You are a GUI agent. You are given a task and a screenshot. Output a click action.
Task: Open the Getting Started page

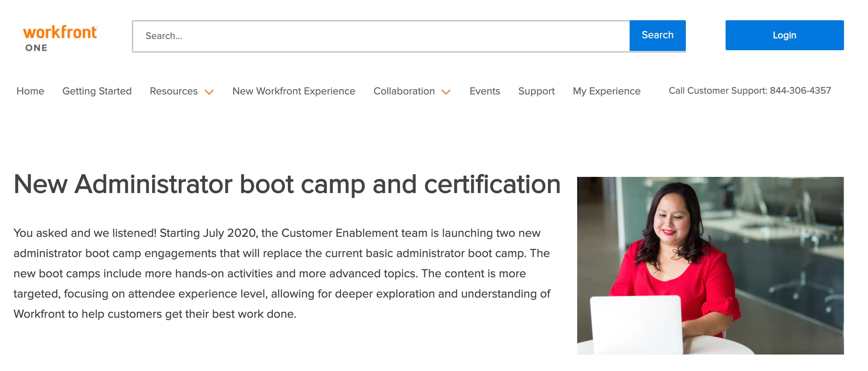click(97, 91)
